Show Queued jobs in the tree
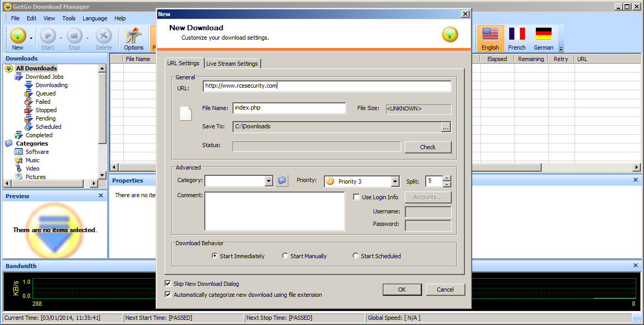This screenshot has width=644, height=325. (x=45, y=93)
